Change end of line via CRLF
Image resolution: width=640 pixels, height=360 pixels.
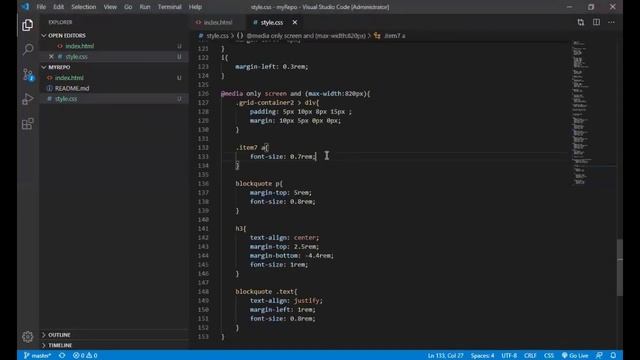pos(530,356)
